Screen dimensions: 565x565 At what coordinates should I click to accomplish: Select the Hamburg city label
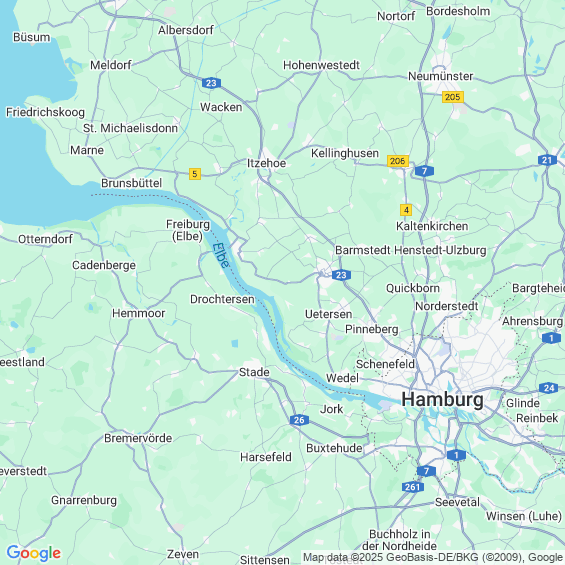(442, 400)
